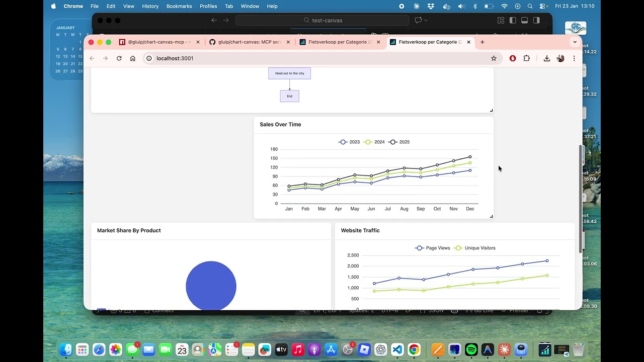
Task: Click the localhost:3001 address field
Action: pos(322,58)
